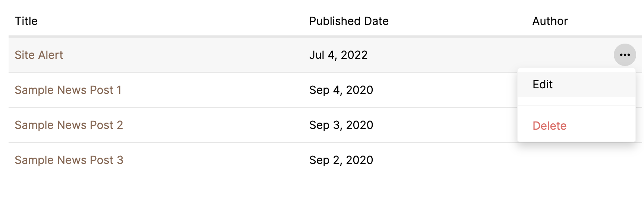
Task: Select the Jul 4, 2022 date cell
Action: click(338, 55)
